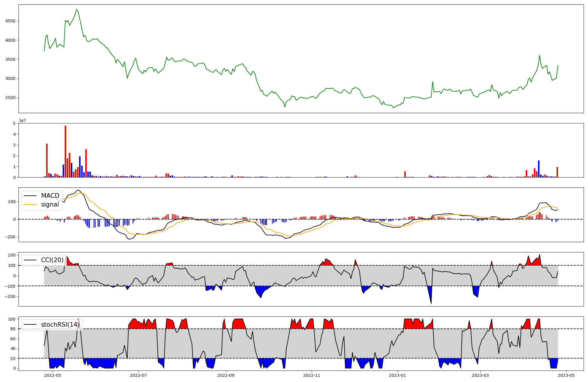Click the 200 tick on MACD axis
Image resolution: width=588 pixels, height=382 pixels.
point(12,202)
